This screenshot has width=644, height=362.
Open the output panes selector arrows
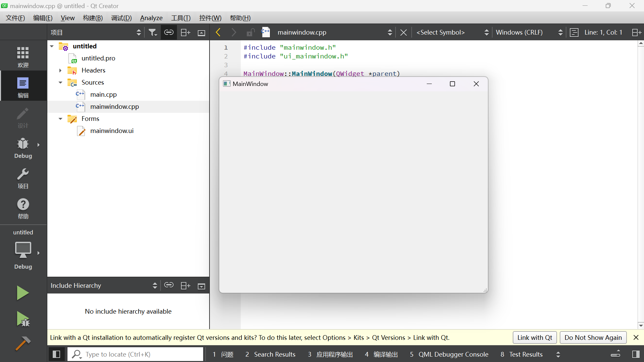558,354
